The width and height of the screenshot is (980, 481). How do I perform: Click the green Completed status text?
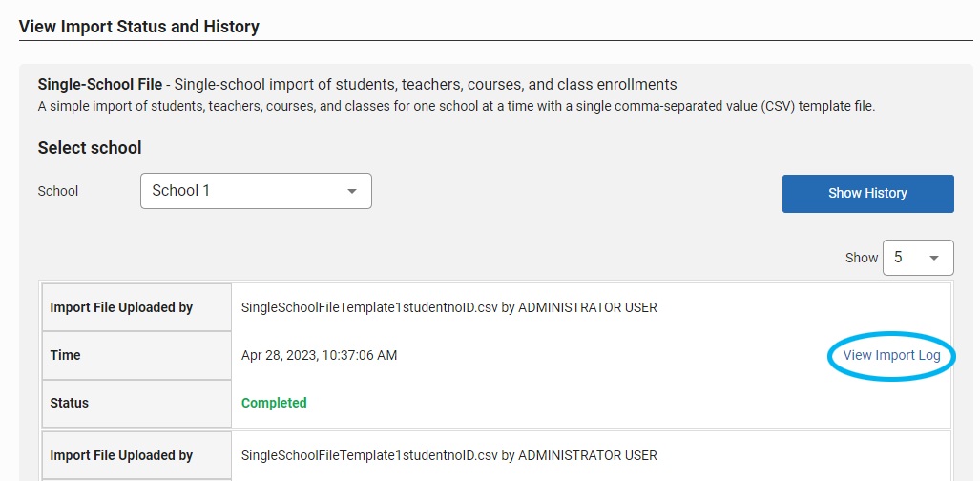(x=274, y=403)
